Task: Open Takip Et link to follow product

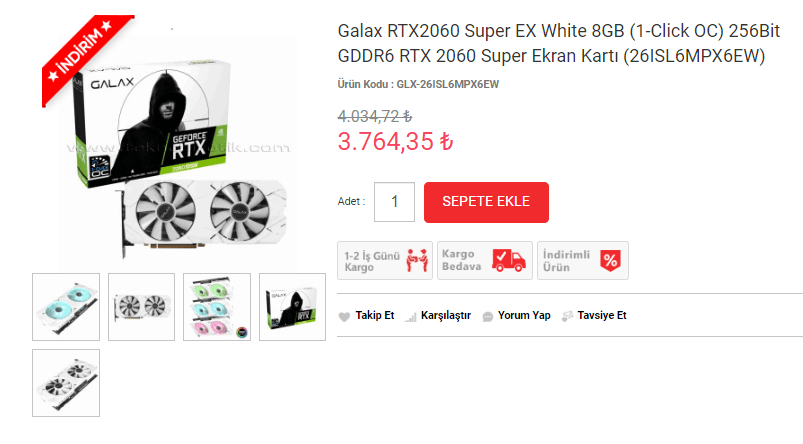Action: [x=375, y=315]
